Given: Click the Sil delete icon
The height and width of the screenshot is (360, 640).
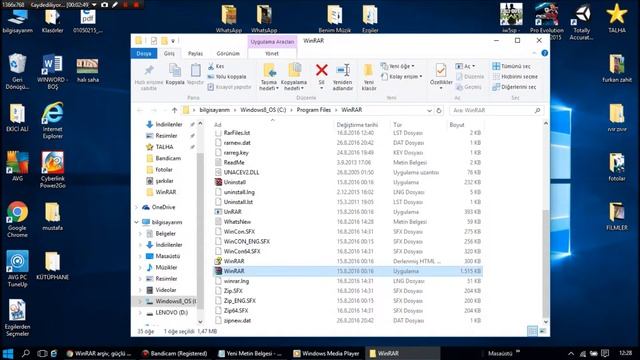Looking at the screenshot, I should click(322, 70).
